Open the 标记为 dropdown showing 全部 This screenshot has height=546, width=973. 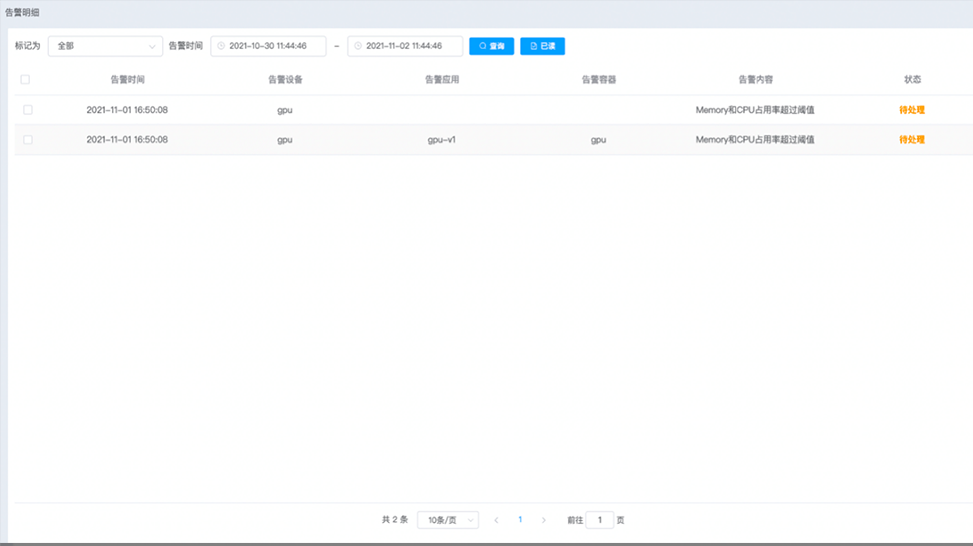point(104,46)
